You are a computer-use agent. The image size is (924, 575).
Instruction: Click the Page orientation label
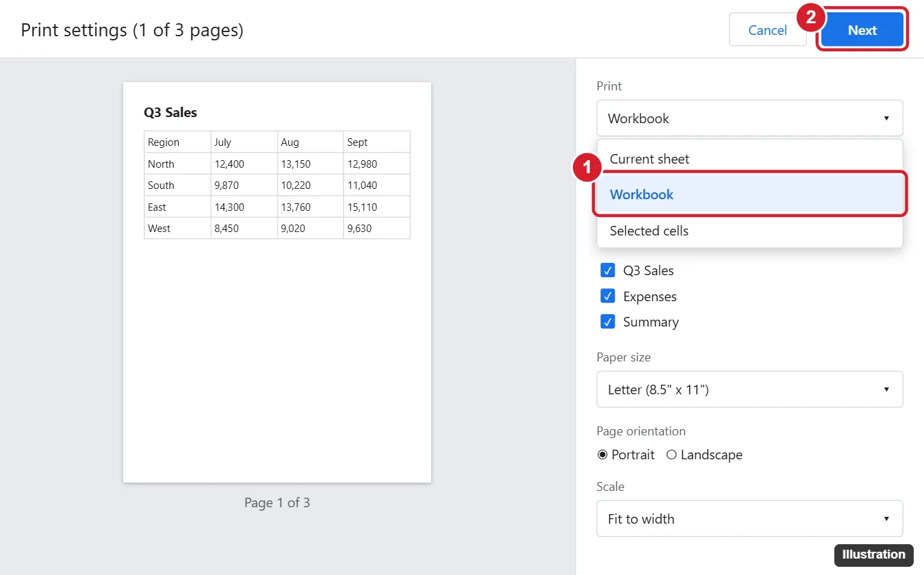click(x=641, y=431)
